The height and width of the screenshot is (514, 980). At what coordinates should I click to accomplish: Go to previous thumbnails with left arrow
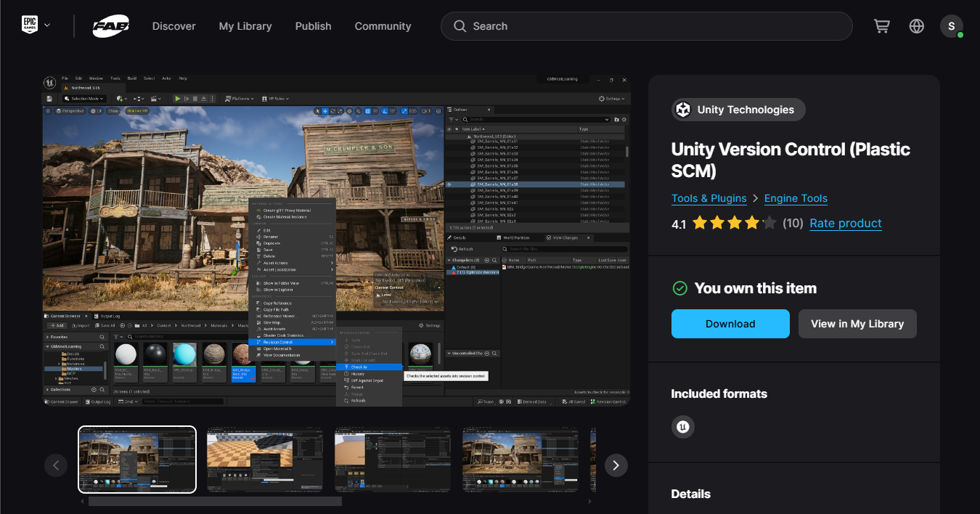56,465
